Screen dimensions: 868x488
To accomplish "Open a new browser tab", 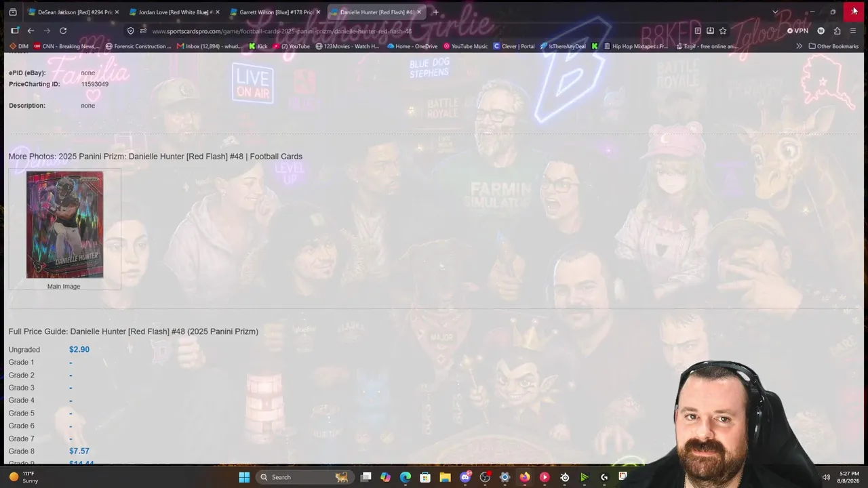I will [x=435, y=12].
